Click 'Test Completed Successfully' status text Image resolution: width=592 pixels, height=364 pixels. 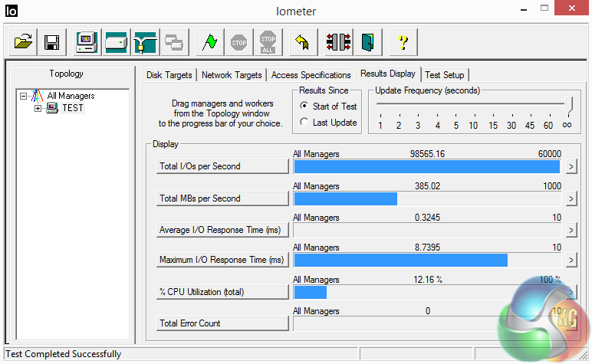(x=64, y=354)
